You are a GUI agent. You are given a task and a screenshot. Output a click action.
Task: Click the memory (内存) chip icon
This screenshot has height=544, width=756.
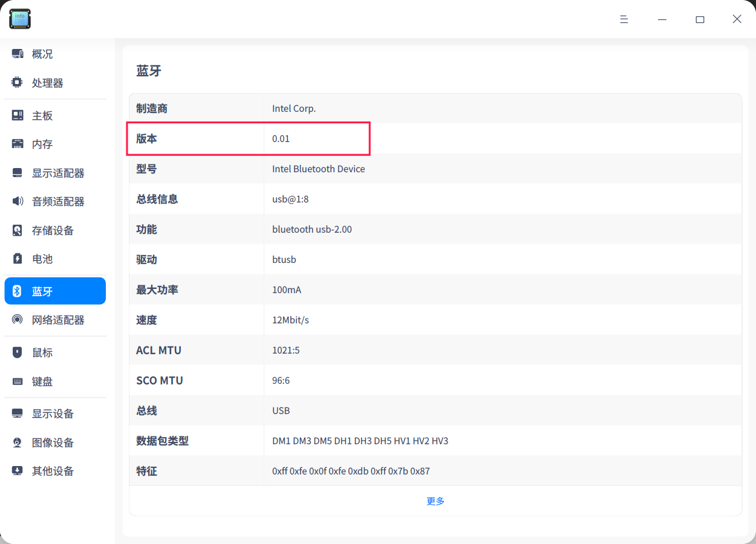pyautogui.click(x=17, y=144)
